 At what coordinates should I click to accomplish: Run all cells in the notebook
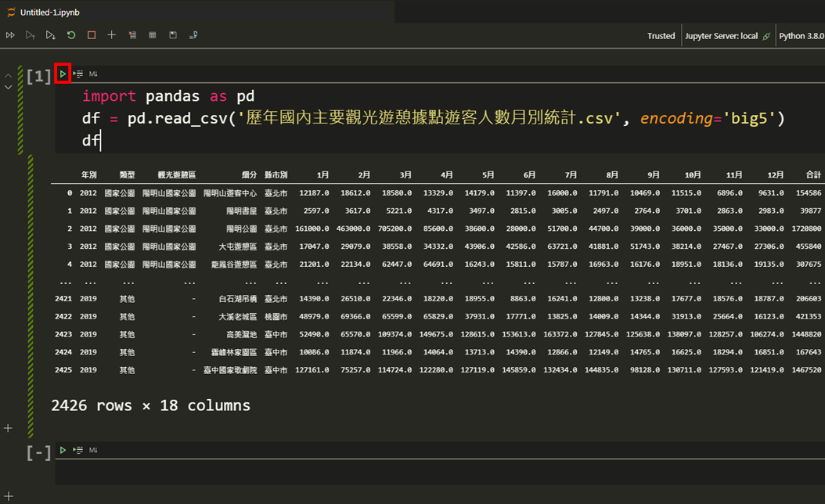(10, 34)
